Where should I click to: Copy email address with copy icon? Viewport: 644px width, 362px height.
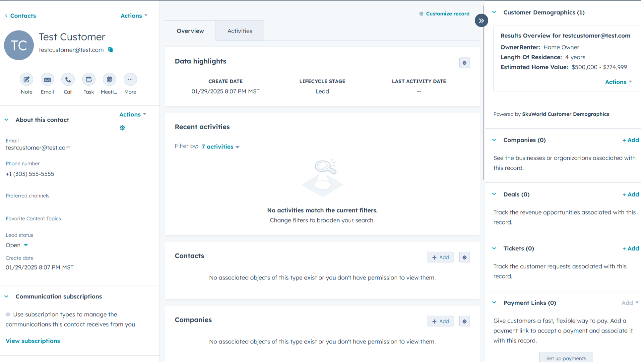[x=111, y=50]
